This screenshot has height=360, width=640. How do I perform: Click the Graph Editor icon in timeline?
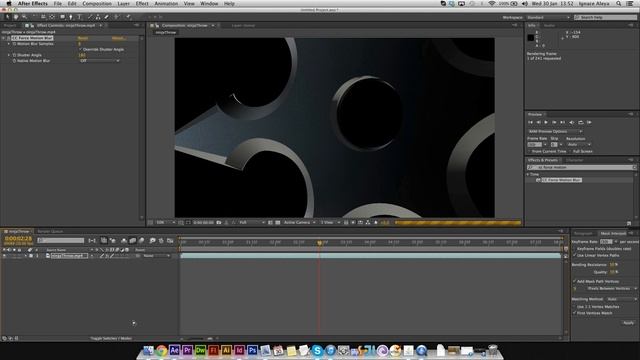(170, 240)
